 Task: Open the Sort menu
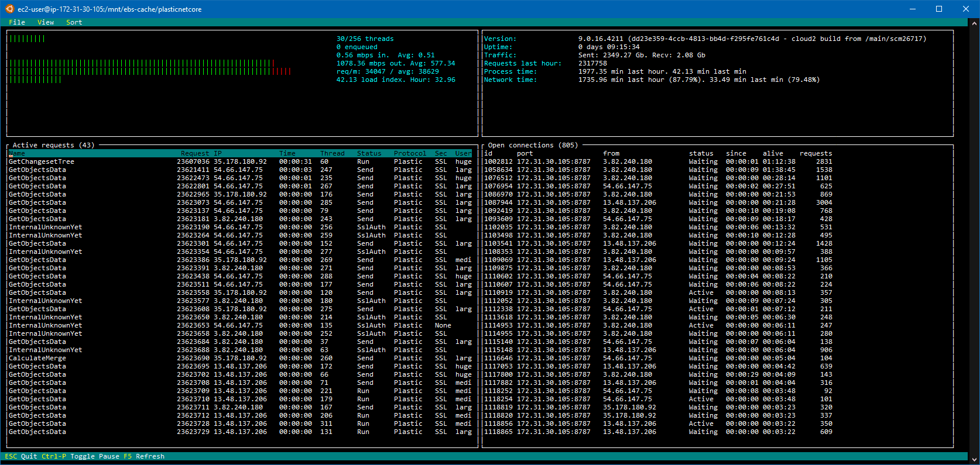coord(74,22)
